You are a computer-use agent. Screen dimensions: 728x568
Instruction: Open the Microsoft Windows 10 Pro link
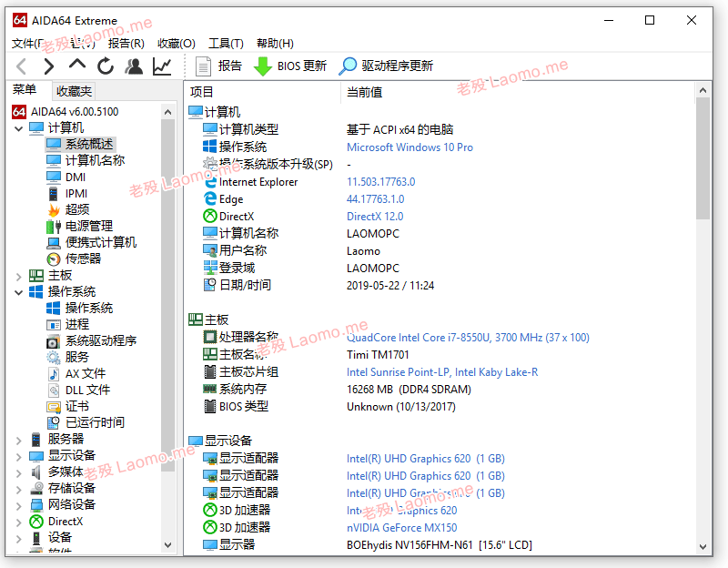click(x=409, y=147)
